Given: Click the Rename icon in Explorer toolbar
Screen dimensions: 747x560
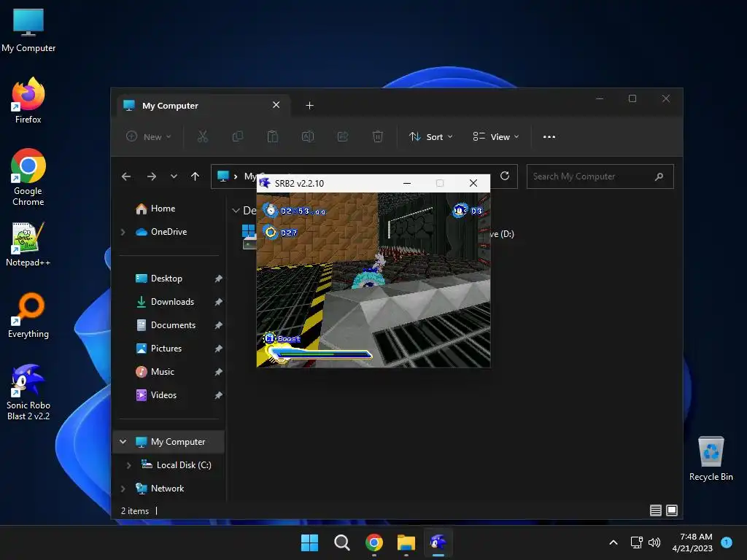Looking at the screenshot, I should 308,136.
